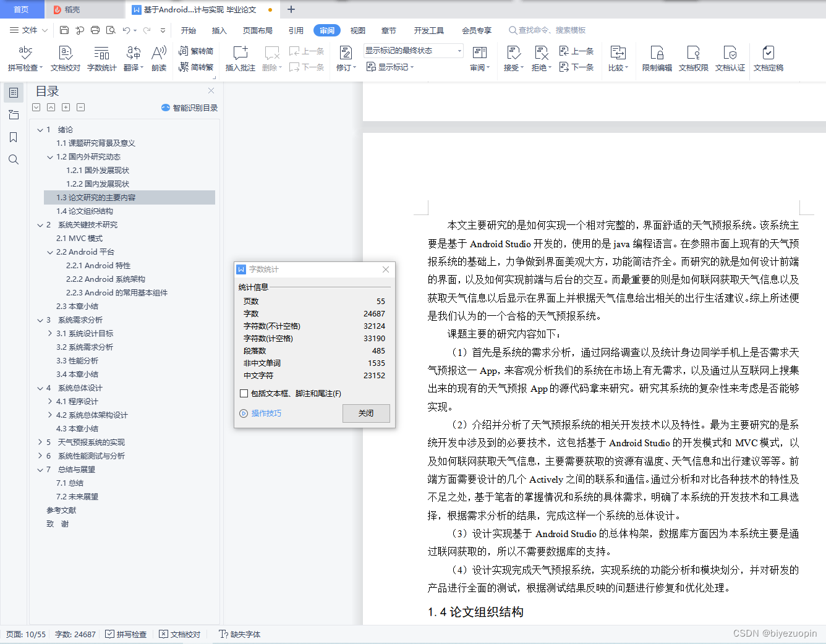Switch to the 会员专享 ribbon tab
Viewport: 826px width, 644px height.
point(477,30)
